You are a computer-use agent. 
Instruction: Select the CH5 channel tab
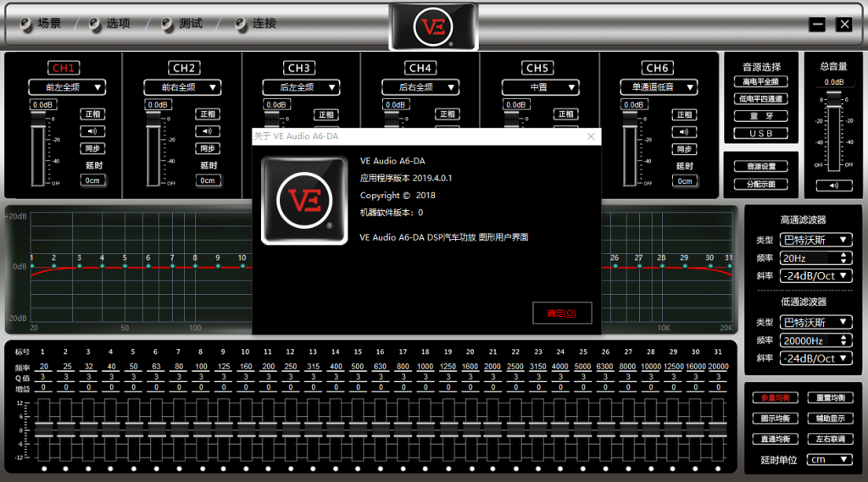pos(537,68)
